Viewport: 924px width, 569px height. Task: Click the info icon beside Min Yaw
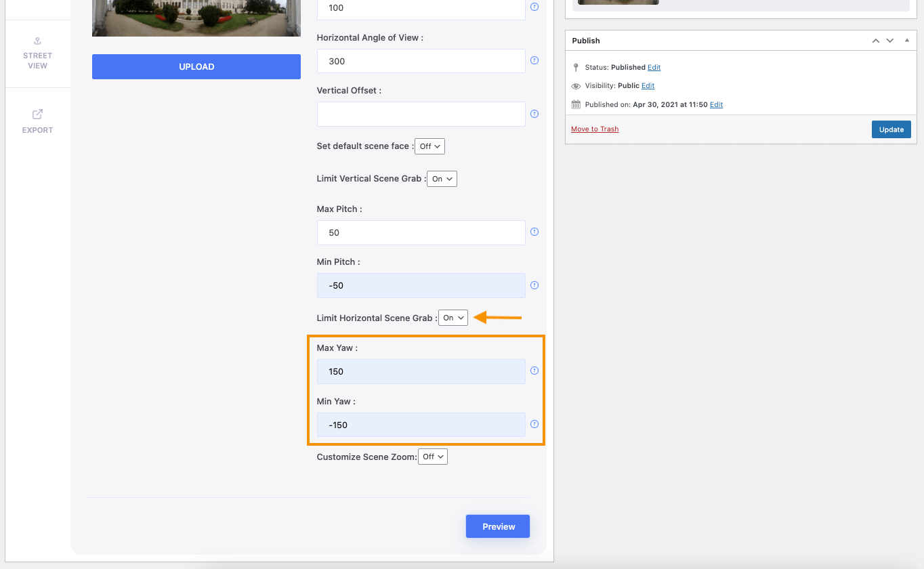[x=534, y=424]
